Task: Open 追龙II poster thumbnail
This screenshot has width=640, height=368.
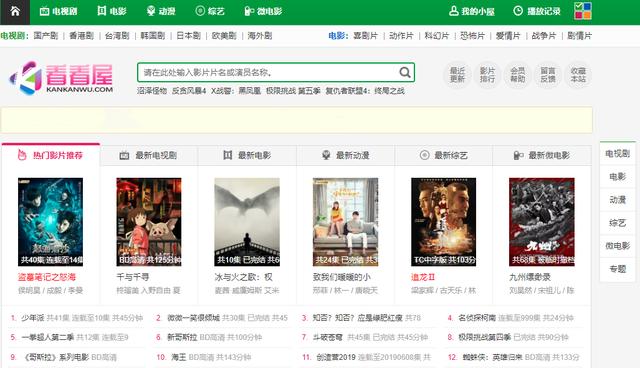Action: 443,222
